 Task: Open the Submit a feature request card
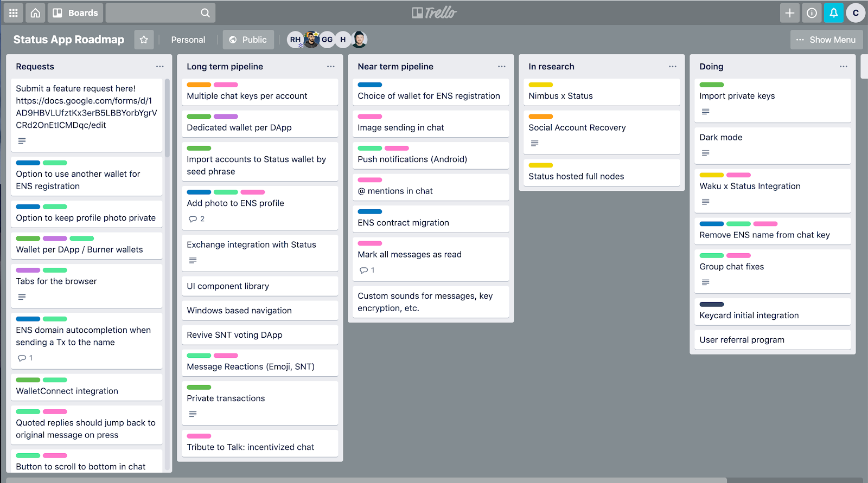(x=87, y=115)
